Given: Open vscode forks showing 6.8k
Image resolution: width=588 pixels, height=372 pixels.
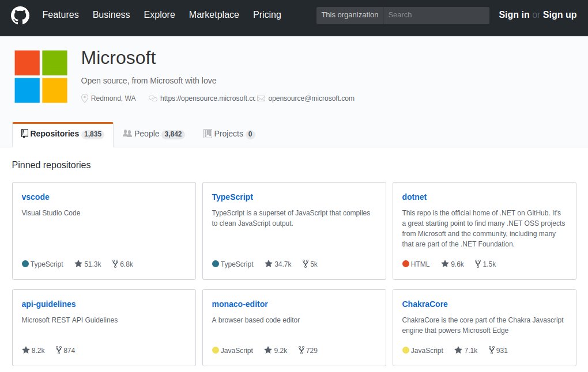Looking at the screenshot, I should (x=123, y=264).
